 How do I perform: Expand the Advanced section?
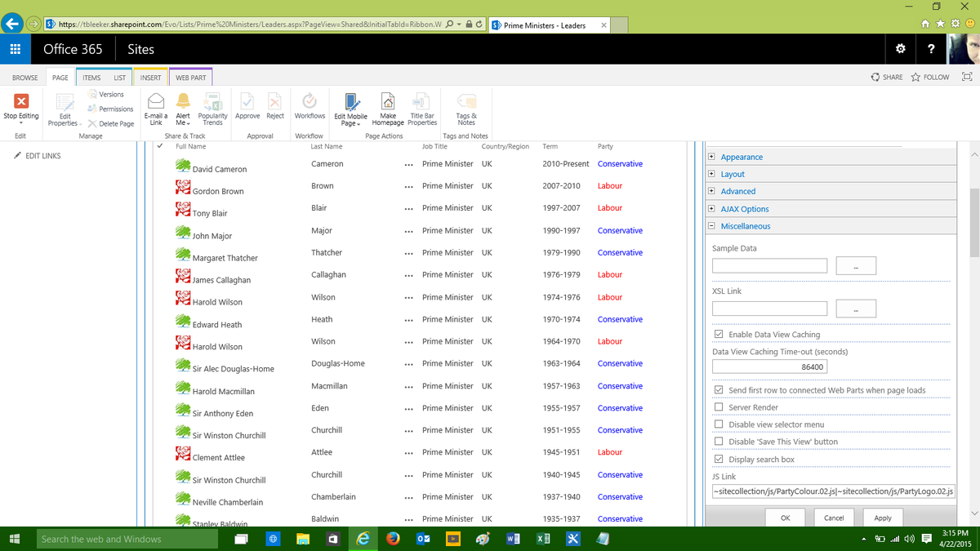[711, 191]
